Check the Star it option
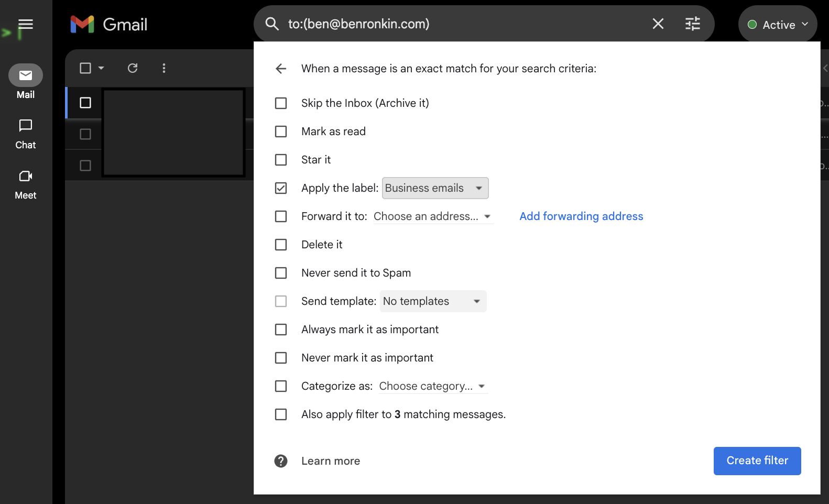 click(281, 160)
